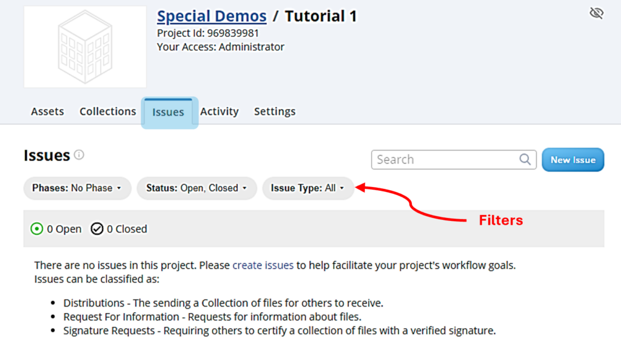This screenshot has width=621, height=364.
Task: Click the Closed checkmark circle icon
Action: (x=97, y=229)
